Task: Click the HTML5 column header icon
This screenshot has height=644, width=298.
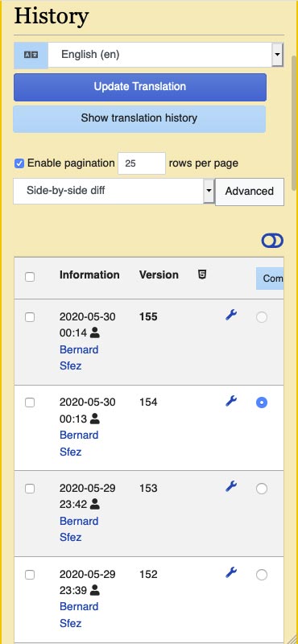Action: 202,275
